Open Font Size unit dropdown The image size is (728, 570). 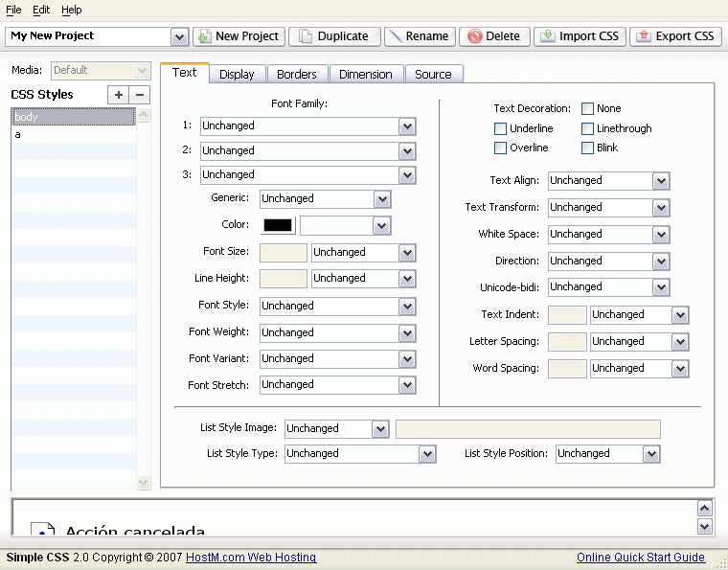click(x=407, y=253)
